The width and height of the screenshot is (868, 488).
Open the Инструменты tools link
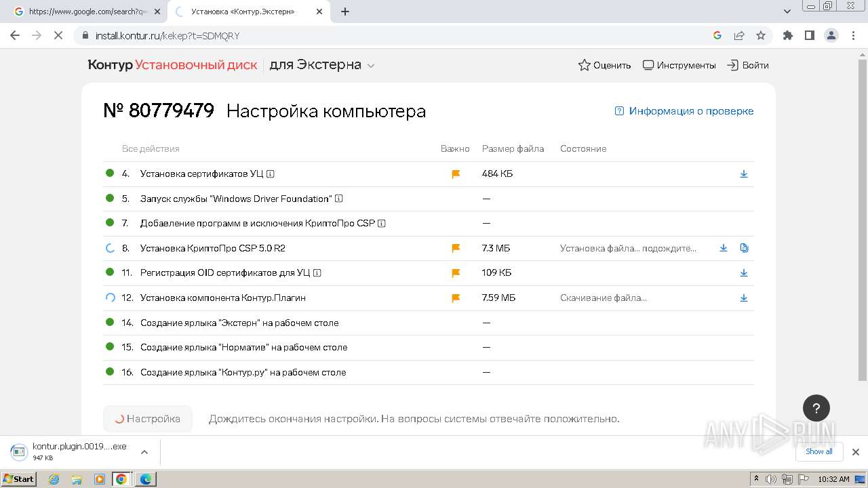[679, 66]
